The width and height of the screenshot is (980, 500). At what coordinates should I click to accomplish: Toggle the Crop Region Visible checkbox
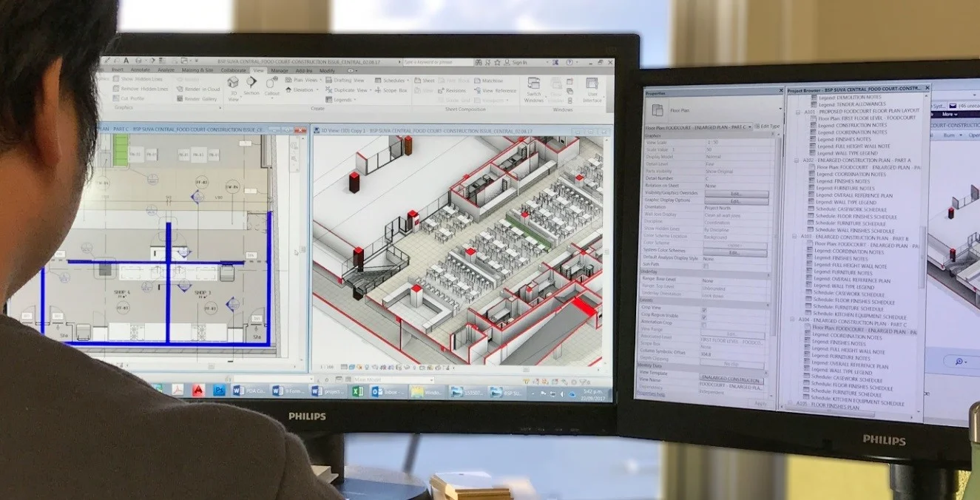(x=703, y=317)
